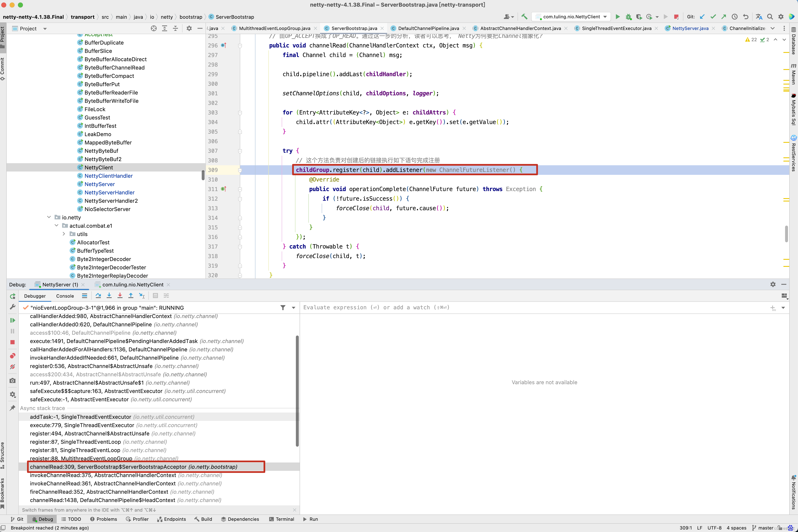798x532 pixels.
Task: Switch to the DefaultChannelPipeline.java editor tab
Action: pyautogui.click(x=428, y=28)
